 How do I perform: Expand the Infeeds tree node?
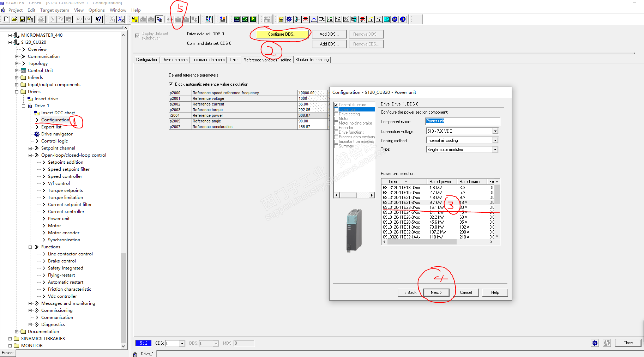click(x=17, y=78)
